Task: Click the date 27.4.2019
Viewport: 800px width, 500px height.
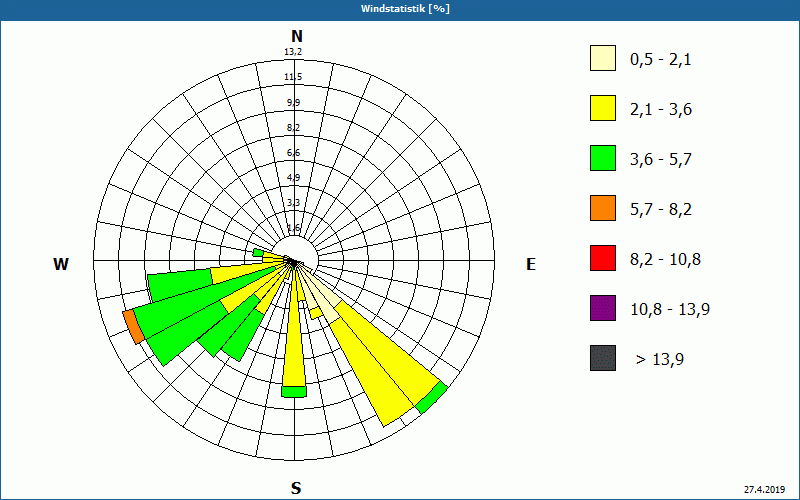Action: point(764,489)
